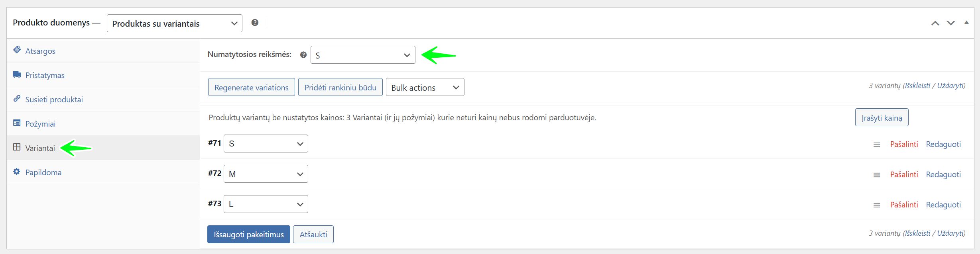
Task: Open the default value dropdown showing S
Action: (363, 55)
